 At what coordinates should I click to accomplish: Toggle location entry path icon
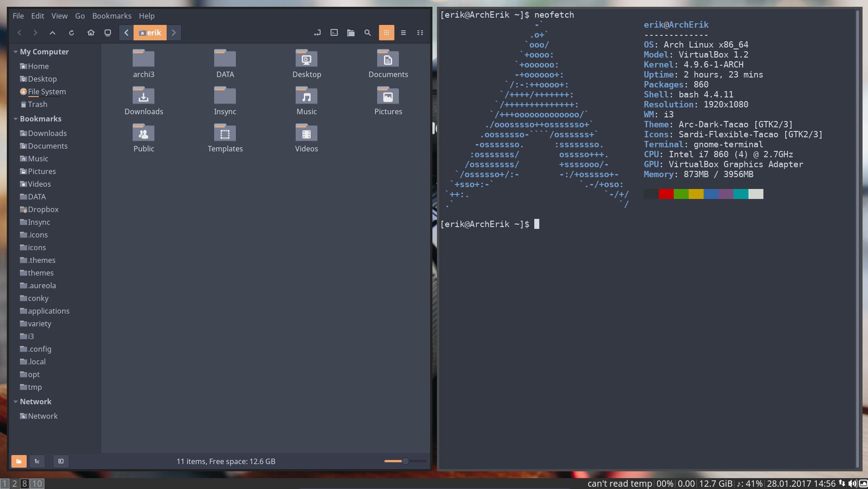point(317,33)
